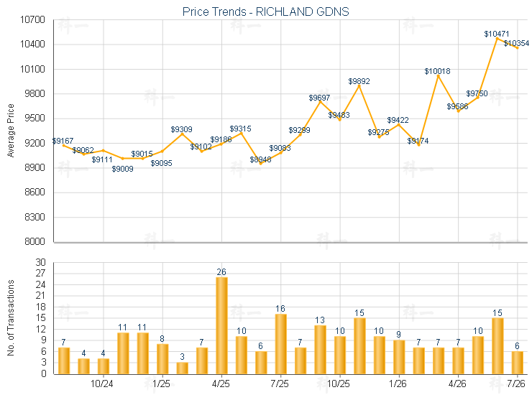Click the No. of Transactions axis title
This screenshot has width=532, height=395.
(11, 317)
